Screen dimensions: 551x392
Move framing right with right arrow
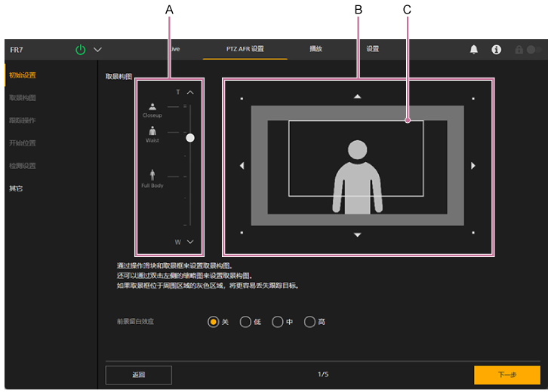pyautogui.click(x=473, y=166)
